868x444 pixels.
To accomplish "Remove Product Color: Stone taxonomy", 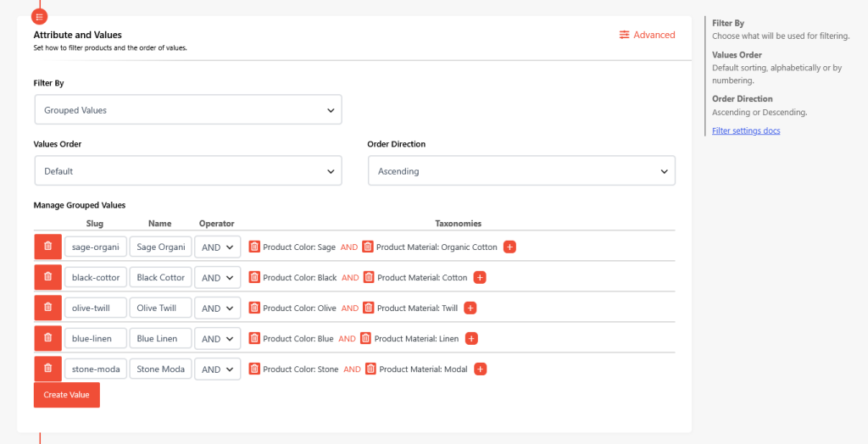I will 254,369.
